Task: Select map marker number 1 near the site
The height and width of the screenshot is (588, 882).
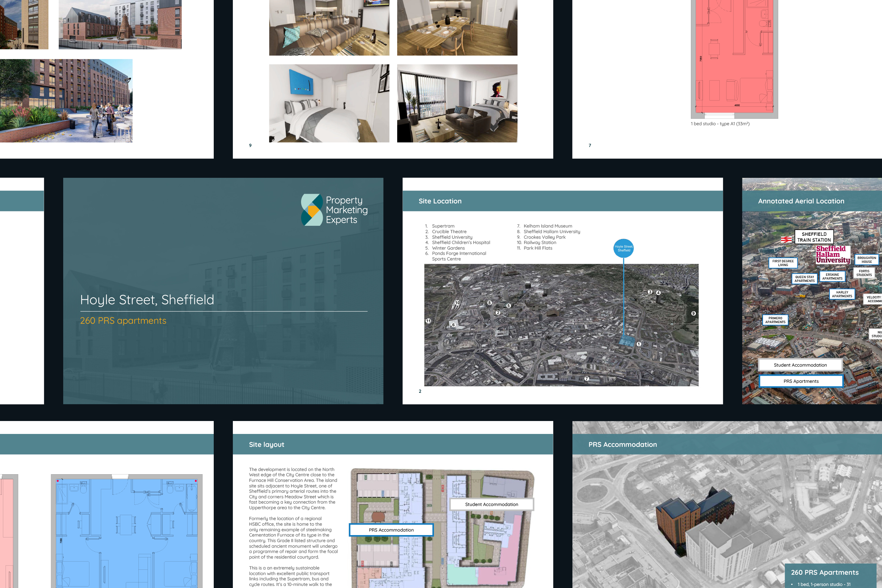Action: 639,344
